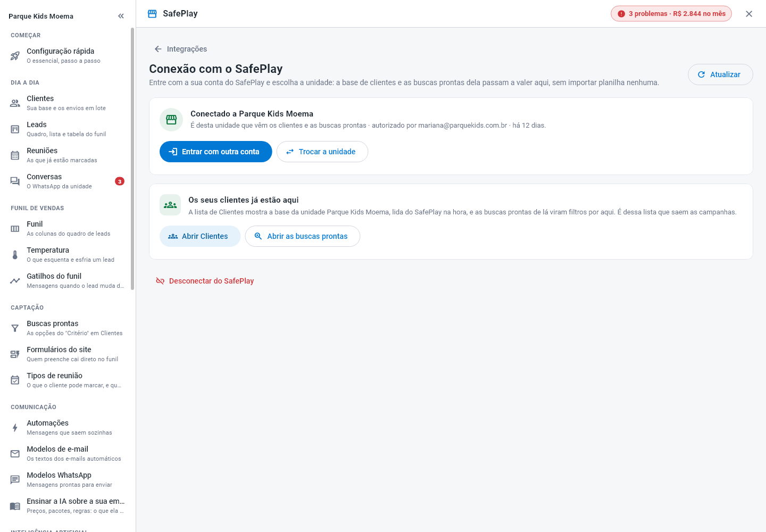Click the envelope icon beside Modelos de e-mail
The width and height of the screenshot is (766, 532).
[15, 454]
